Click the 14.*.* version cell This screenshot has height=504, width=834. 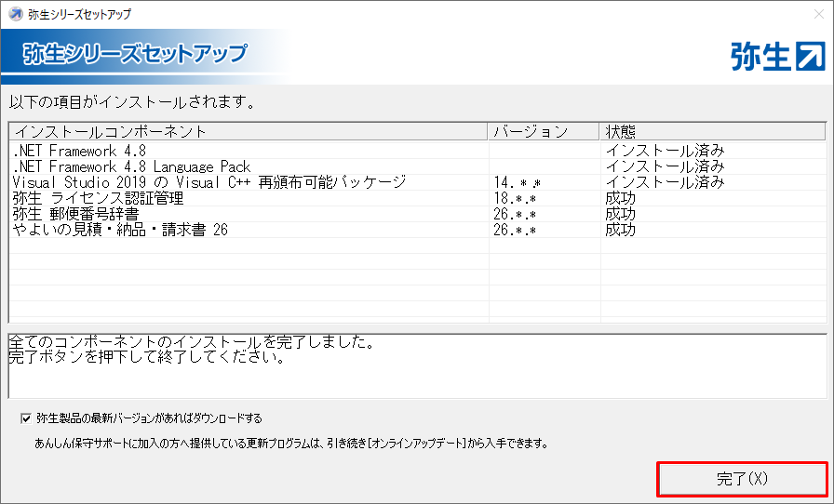(515, 182)
